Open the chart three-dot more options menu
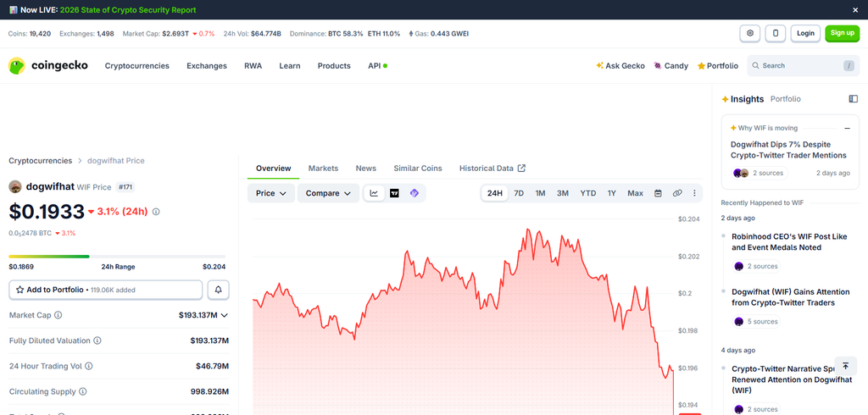Screen dimensions: 868x415 pyautogui.click(x=695, y=193)
